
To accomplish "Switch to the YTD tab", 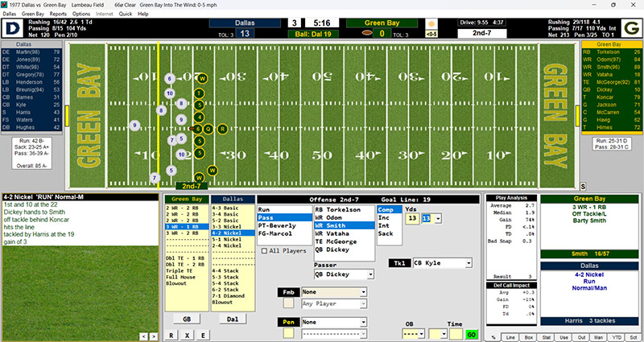I will [616, 337].
